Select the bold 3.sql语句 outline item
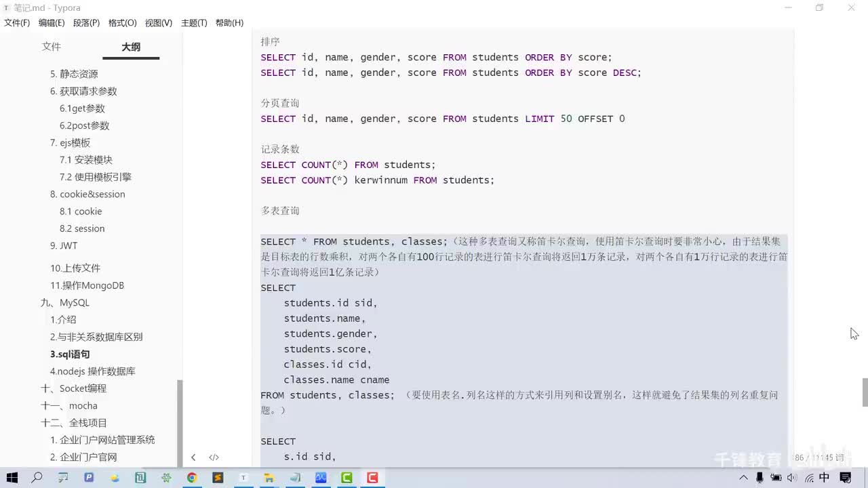This screenshot has width=868, height=488. [x=70, y=354]
